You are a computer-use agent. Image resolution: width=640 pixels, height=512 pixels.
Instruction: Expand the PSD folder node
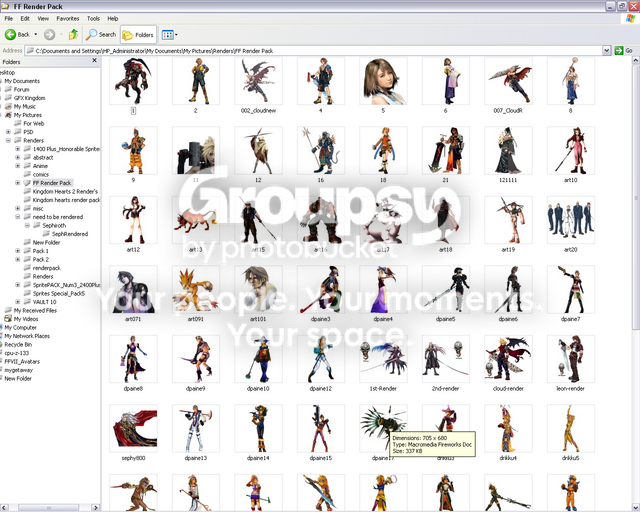[8, 132]
